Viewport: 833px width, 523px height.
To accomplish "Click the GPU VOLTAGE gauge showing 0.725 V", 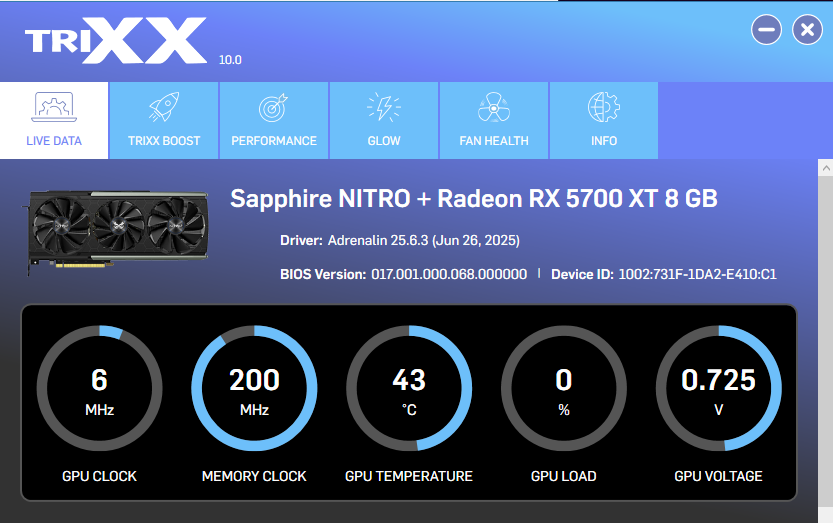I will (x=718, y=389).
